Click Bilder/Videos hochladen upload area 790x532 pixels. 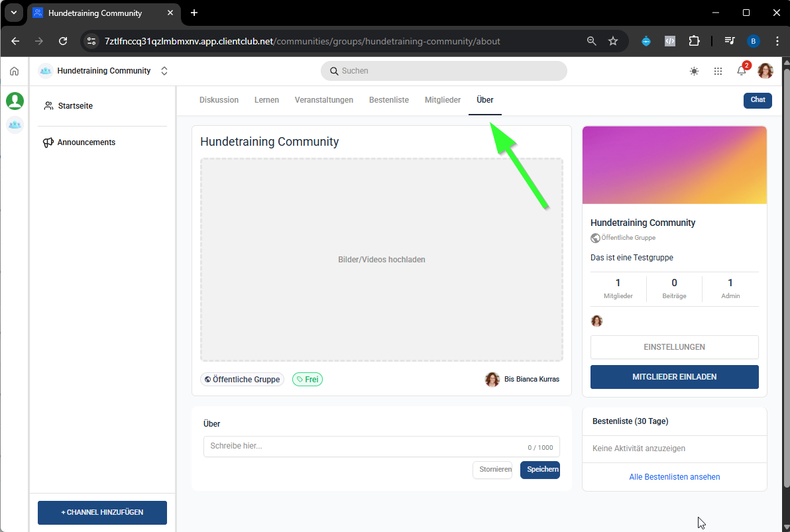pos(381,260)
